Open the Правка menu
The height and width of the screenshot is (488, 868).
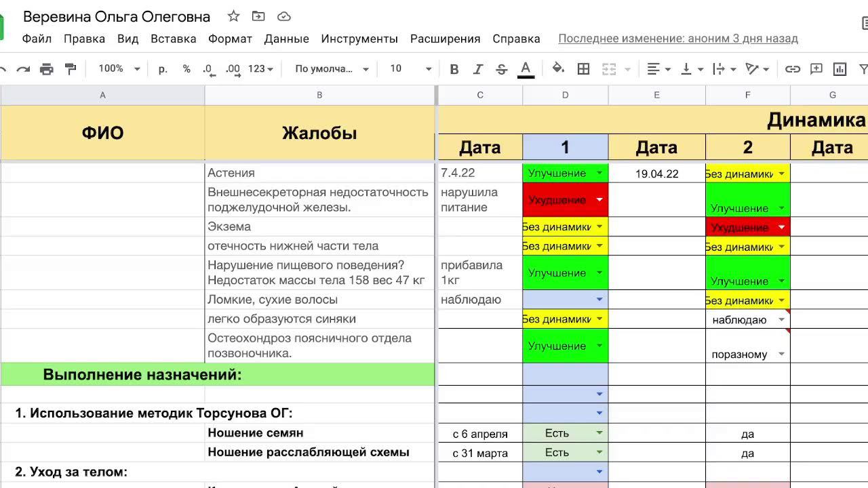pyautogui.click(x=84, y=39)
